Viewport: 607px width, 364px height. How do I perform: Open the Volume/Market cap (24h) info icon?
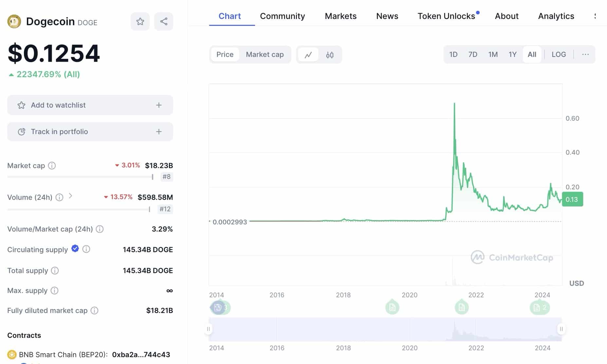(x=100, y=229)
